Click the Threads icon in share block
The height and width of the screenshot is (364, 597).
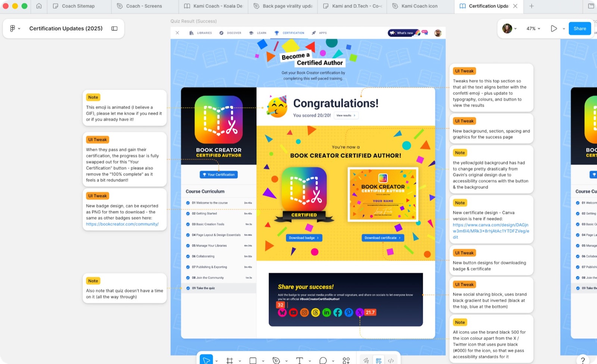tap(316, 313)
